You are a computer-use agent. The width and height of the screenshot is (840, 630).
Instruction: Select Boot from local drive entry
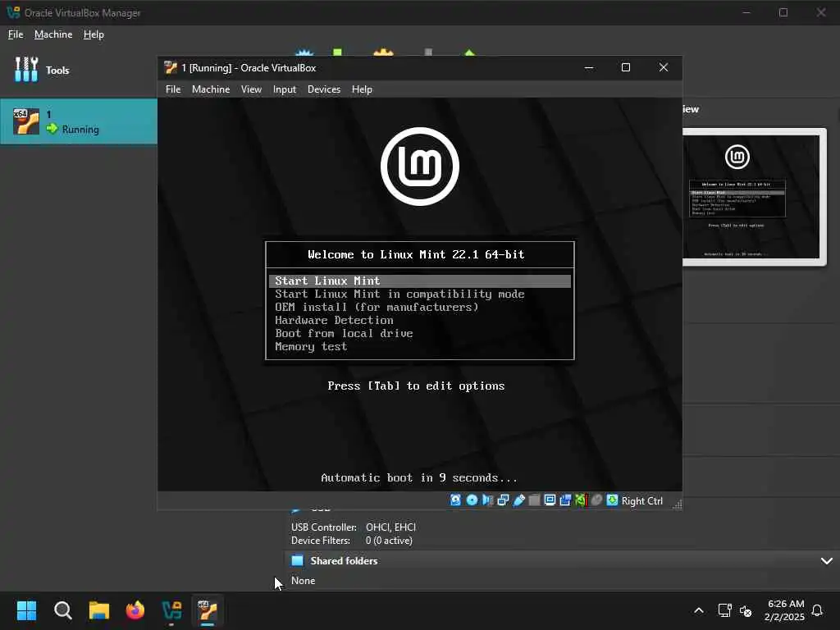[344, 333]
